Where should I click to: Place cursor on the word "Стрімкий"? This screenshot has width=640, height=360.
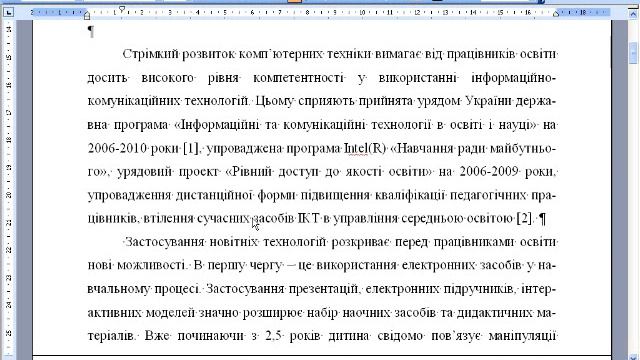[150, 54]
